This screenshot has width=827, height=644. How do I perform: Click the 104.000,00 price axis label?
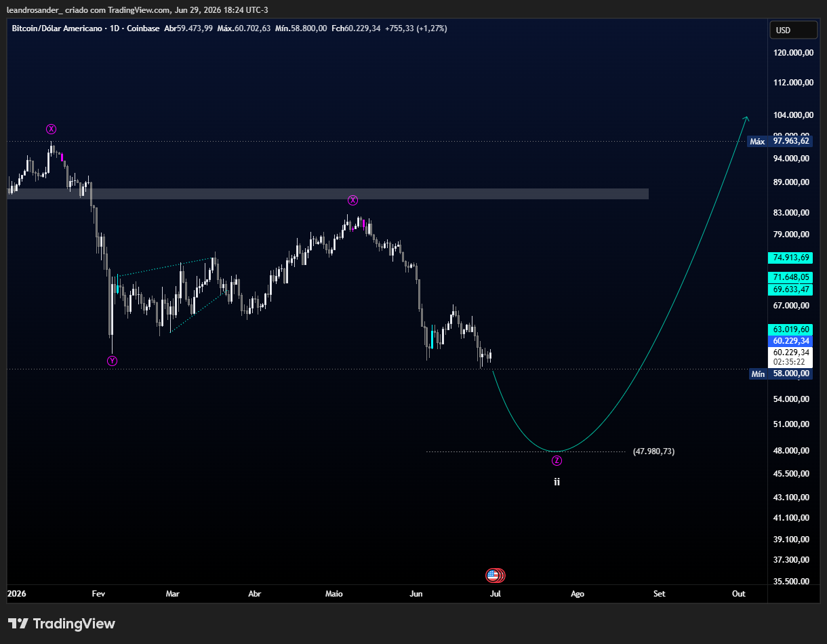792,115
